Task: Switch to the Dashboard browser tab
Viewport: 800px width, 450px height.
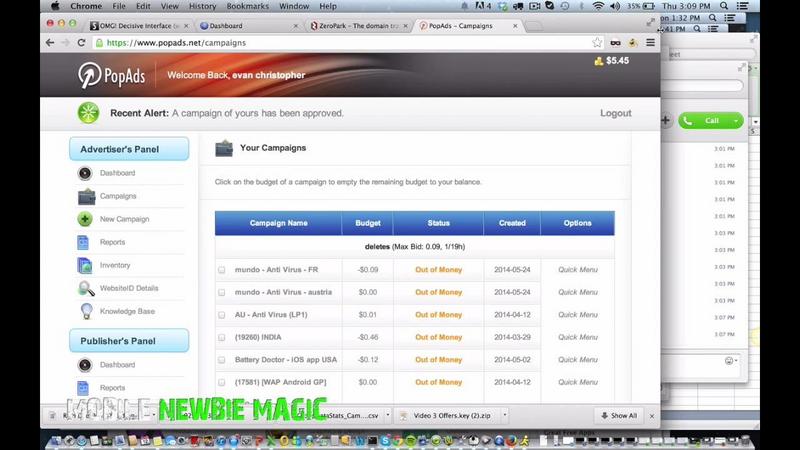Action: coord(247,26)
